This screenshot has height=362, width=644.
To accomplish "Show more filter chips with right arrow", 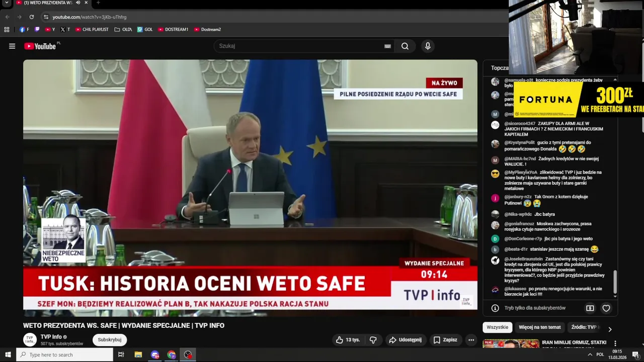I will (610, 329).
